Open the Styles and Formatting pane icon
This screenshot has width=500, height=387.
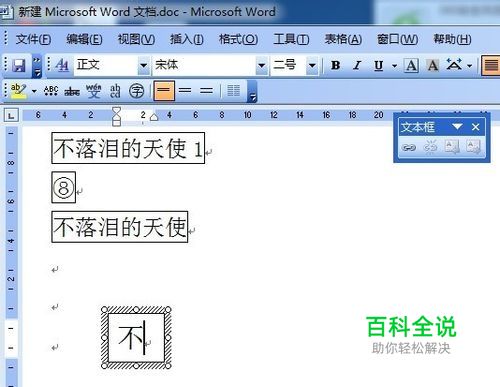tap(62, 65)
